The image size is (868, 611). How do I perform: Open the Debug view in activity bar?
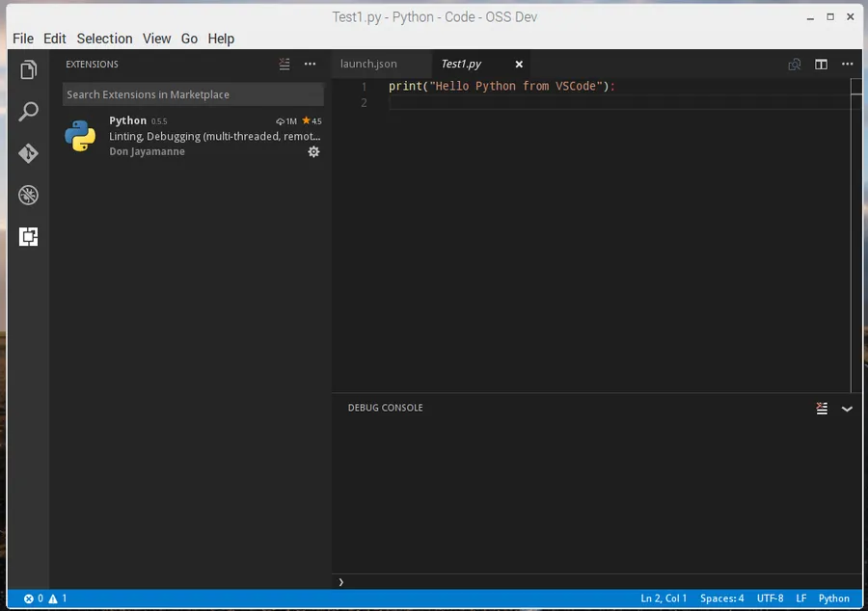click(28, 196)
